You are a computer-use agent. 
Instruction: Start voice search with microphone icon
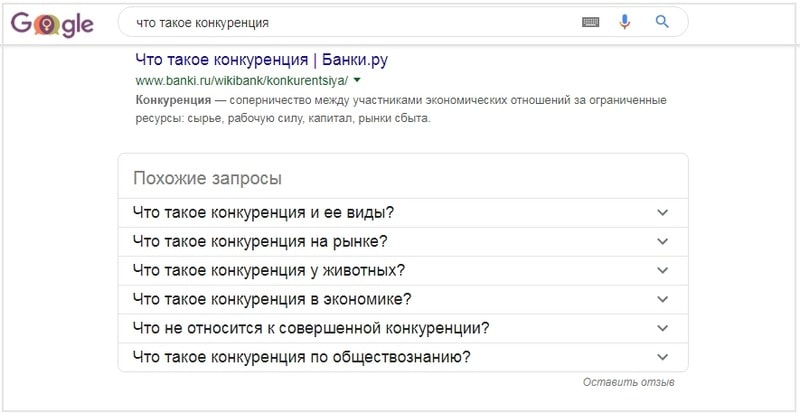coord(624,22)
